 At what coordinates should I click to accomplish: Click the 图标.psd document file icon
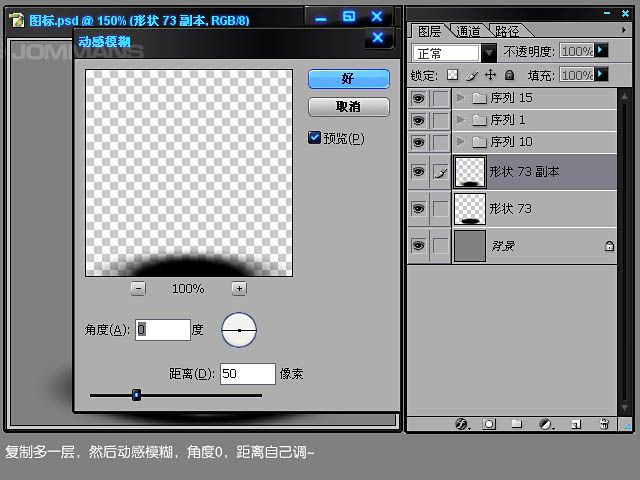[17, 20]
